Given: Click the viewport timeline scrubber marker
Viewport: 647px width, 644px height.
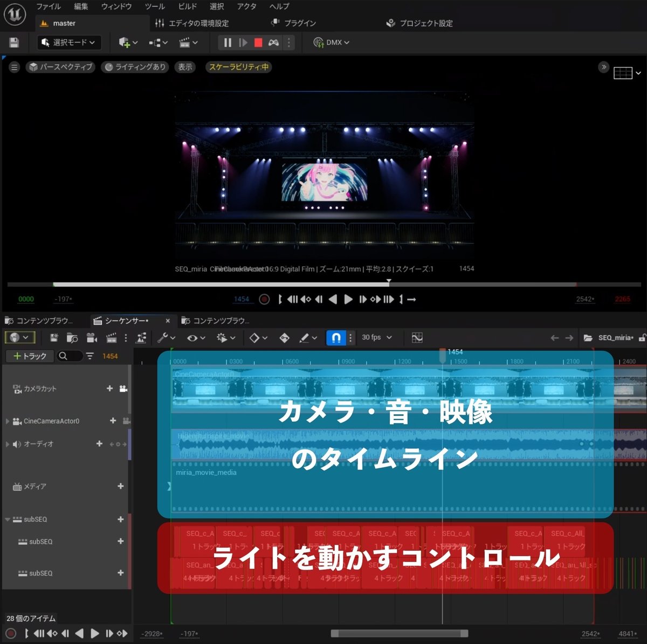Looking at the screenshot, I should point(389,282).
